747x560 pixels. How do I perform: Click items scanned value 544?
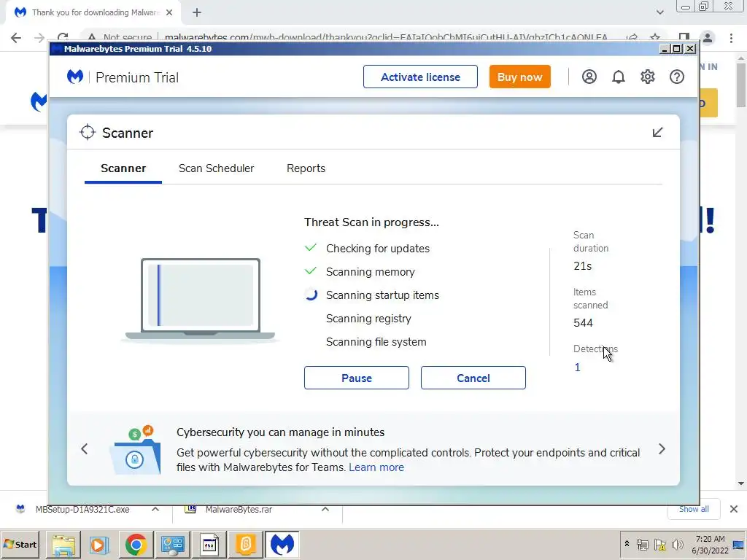pyautogui.click(x=583, y=323)
